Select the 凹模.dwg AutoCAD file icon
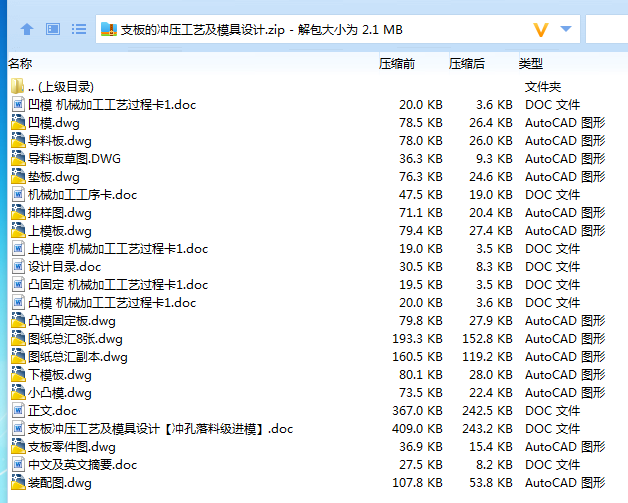The image size is (628, 503). click(x=18, y=122)
